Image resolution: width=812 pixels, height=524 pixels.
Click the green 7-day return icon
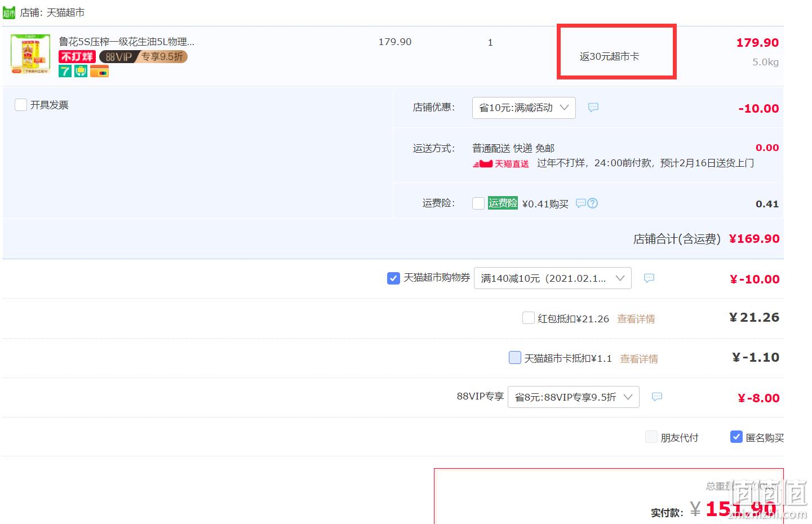[65, 71]
